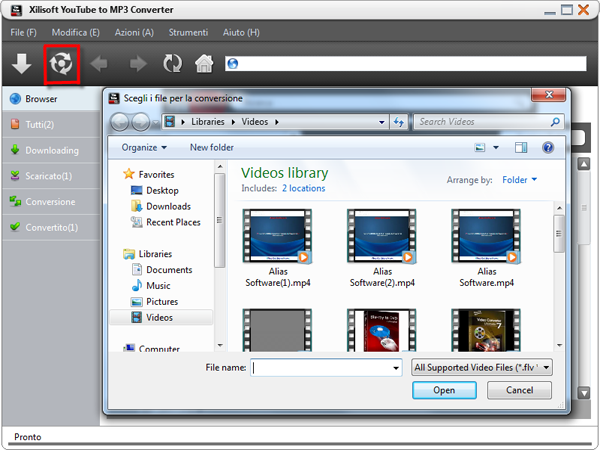Click the dialog refresh location button
Viewport: 600px width, 450px height.
(x=399, y=122)
